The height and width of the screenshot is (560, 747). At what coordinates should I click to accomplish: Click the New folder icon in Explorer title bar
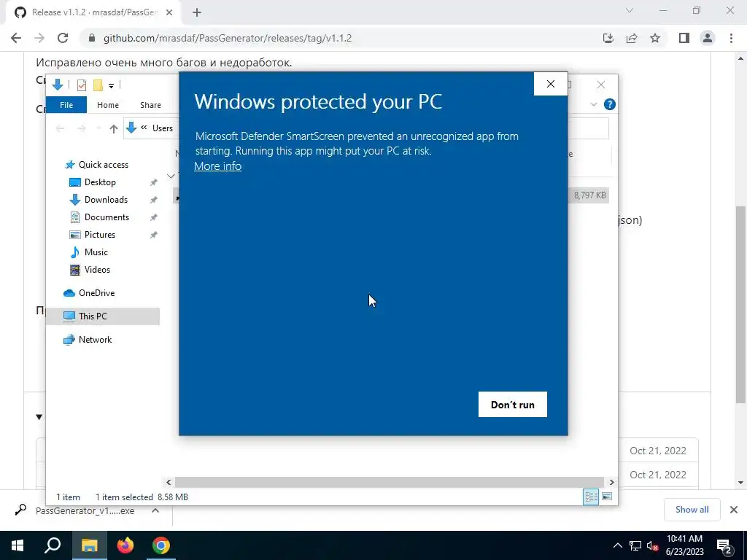98,85
